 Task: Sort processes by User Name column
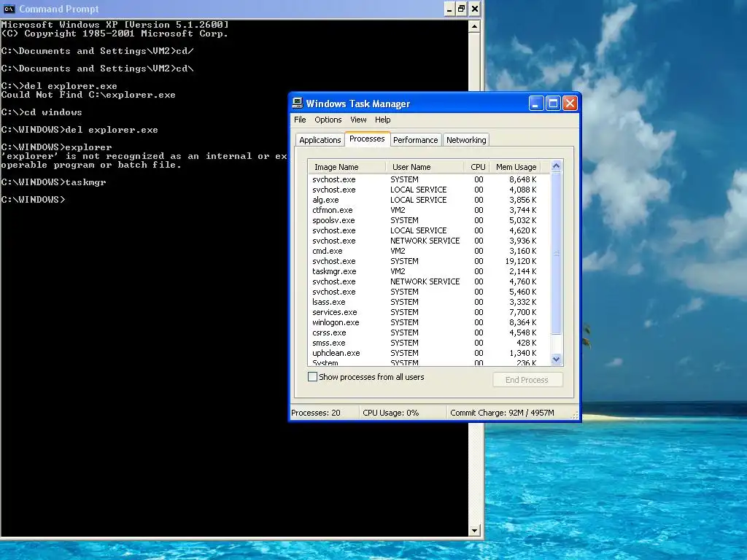pos(425,167)
